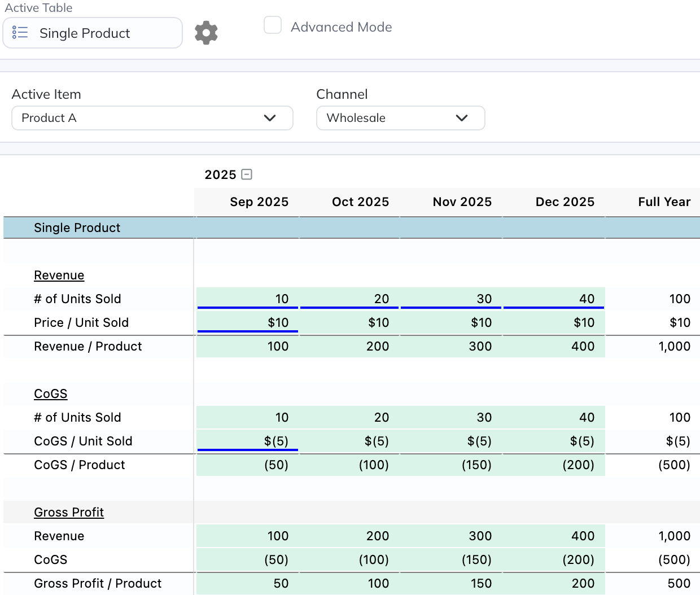This screenshot has height=595, width=700.
Task: Click the list icon beside Single Product
Action: point(20,33)
